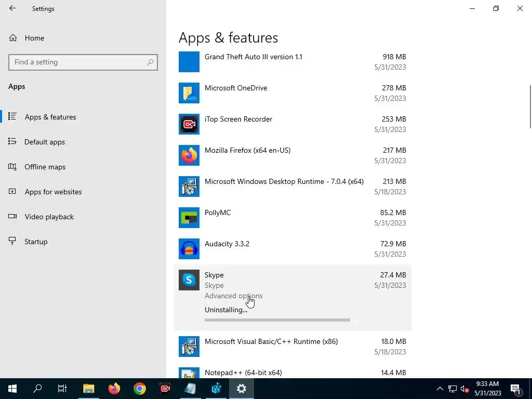Open the blue cube app in taskbar

point(216,389)
